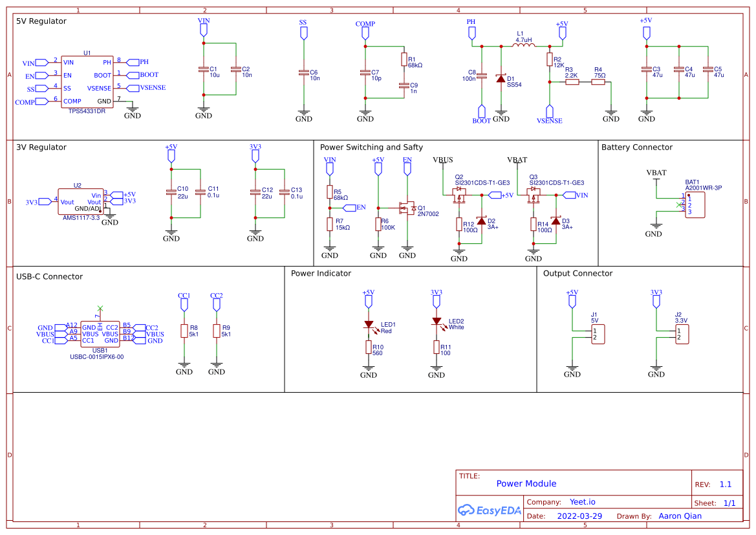Select resistor R9 under CC2
This screenshot has height=535, width=756.
(x=217, y=331)
